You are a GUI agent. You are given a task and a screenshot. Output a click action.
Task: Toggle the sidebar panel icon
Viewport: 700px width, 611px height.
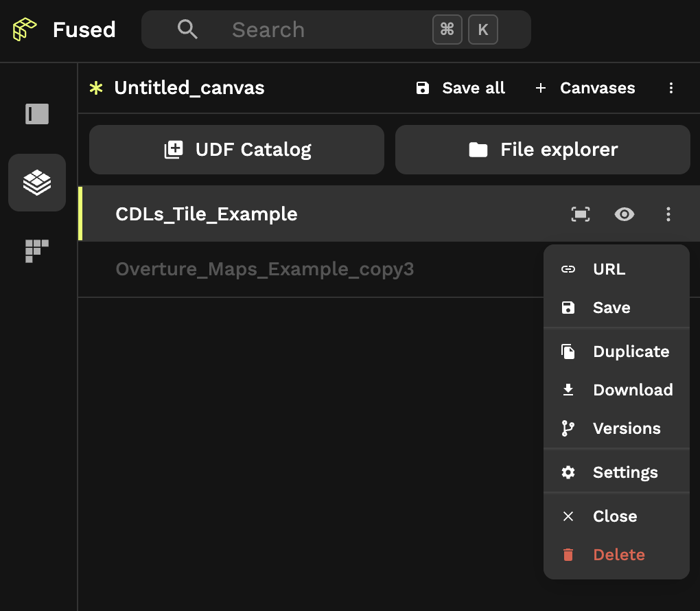tap(37, 114)
